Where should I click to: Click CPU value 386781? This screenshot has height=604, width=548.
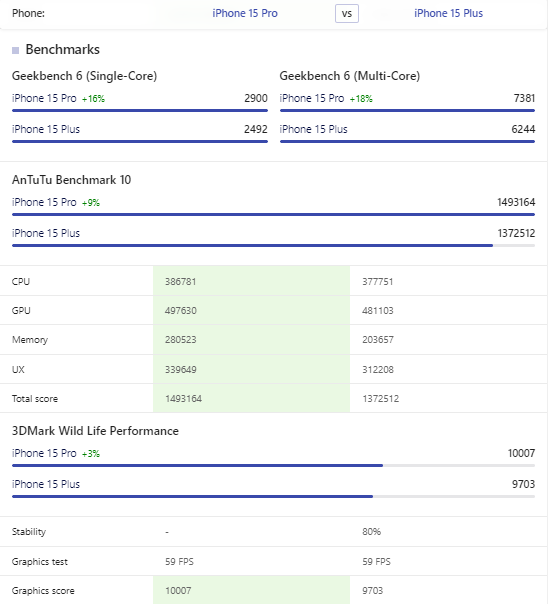[181, 282]
